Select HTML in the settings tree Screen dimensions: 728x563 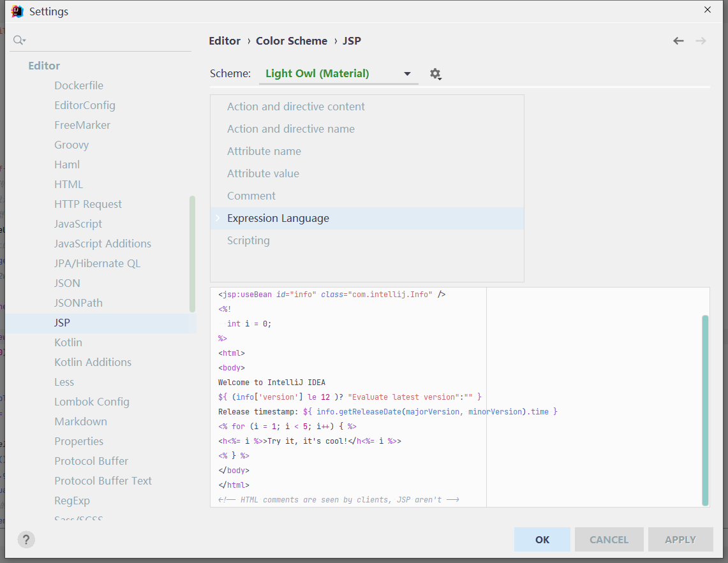pos(69,184)
